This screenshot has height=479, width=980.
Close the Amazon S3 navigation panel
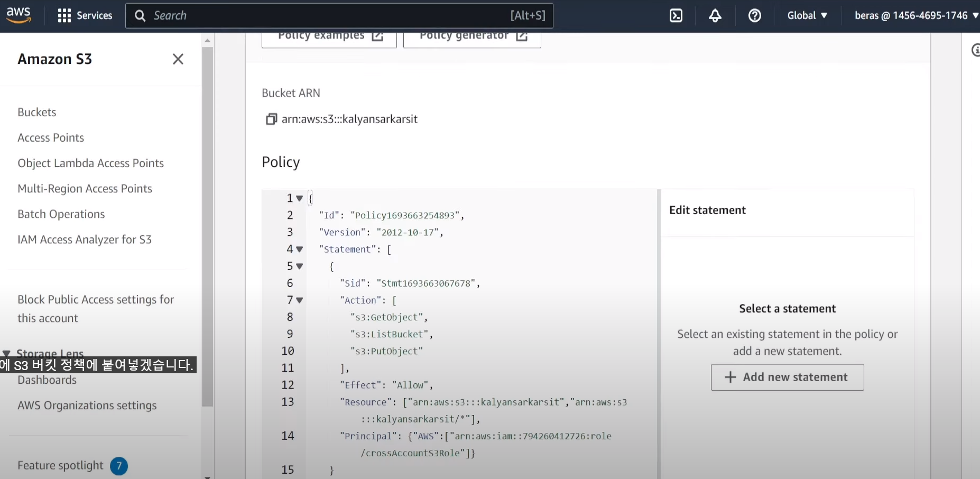(178, 59)
